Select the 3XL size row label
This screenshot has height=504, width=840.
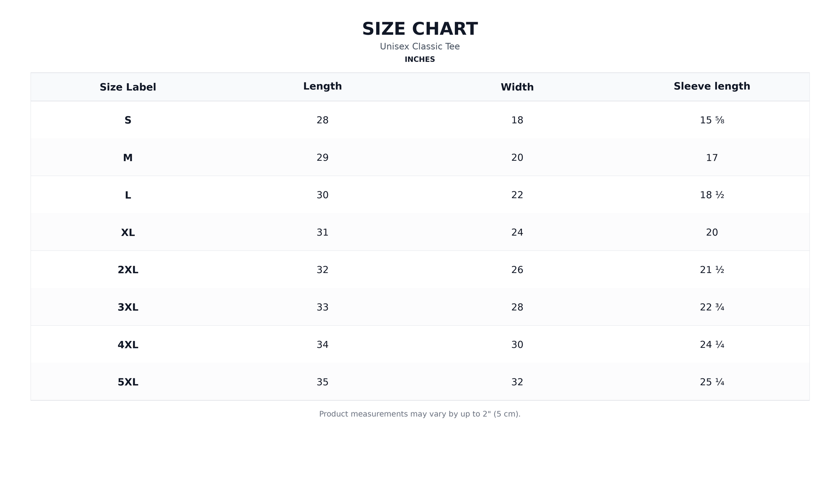click(x=128, y=307)
